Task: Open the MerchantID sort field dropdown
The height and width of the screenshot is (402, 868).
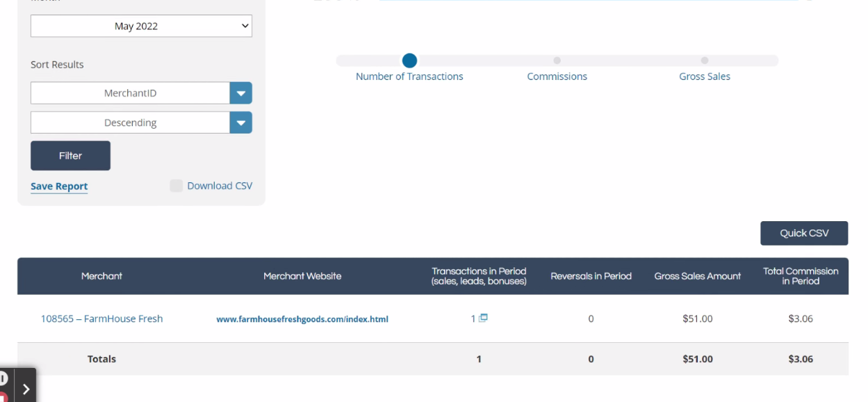Action: (x=141, y=93)
